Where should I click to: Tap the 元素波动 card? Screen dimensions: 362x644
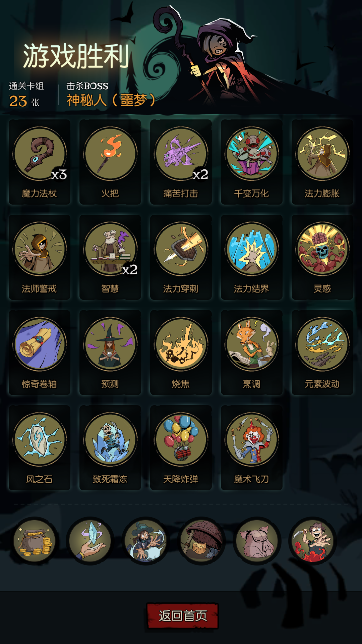click(x=322, y=353)
